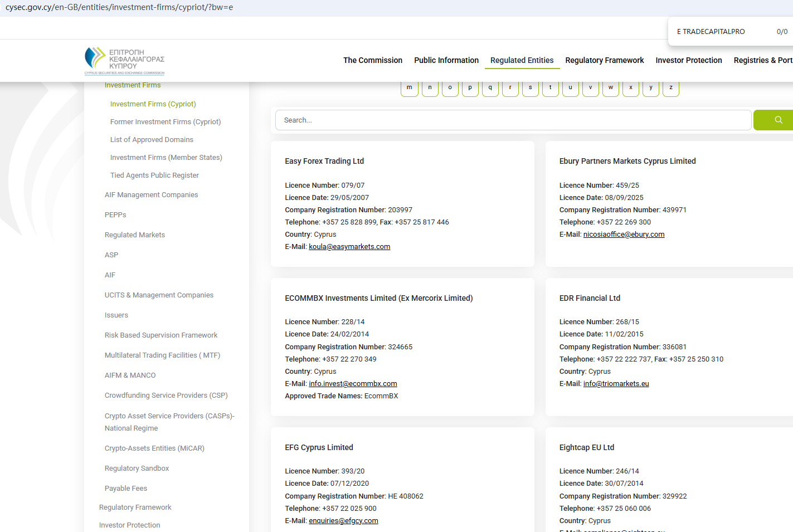Open The Commission menu
This screenshot has width=793, height=532.
372,60
